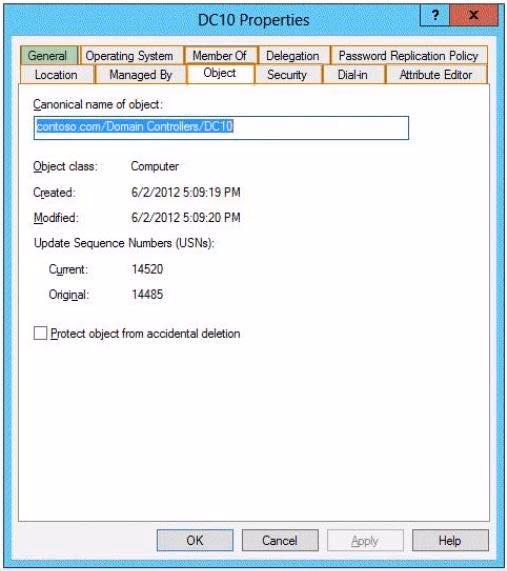Image resolution: width=507 pixels, height=571 pixels.
Task: Enable Protect object from accidental deletion
Action: [x=40, y=333]
